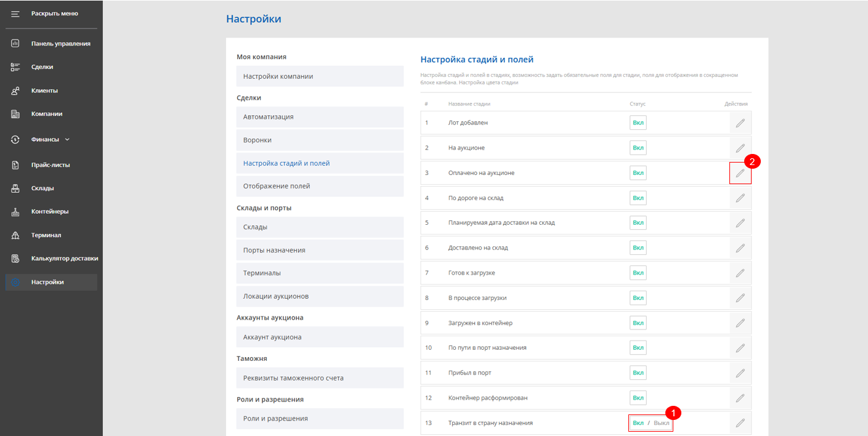Go to Клиенты page in sidebar
The height and width of the screenshot is (436, 868).
pyautogui.click(x=44, y=91)
